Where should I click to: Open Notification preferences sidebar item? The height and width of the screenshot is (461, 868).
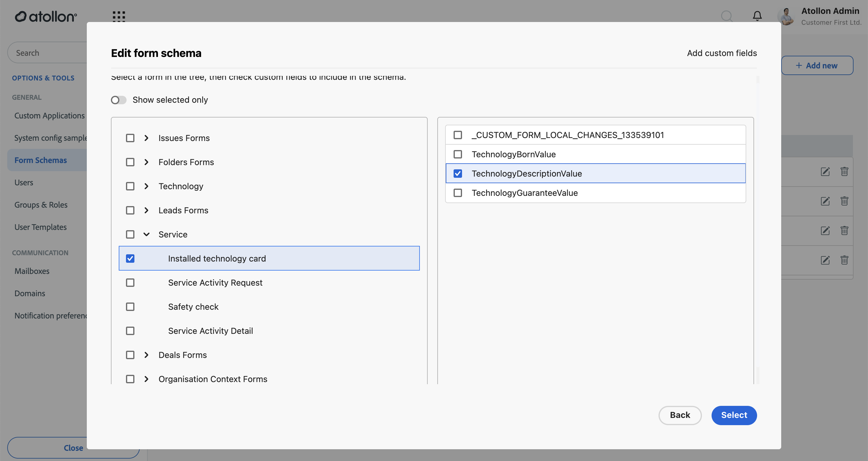click(51, 315)
